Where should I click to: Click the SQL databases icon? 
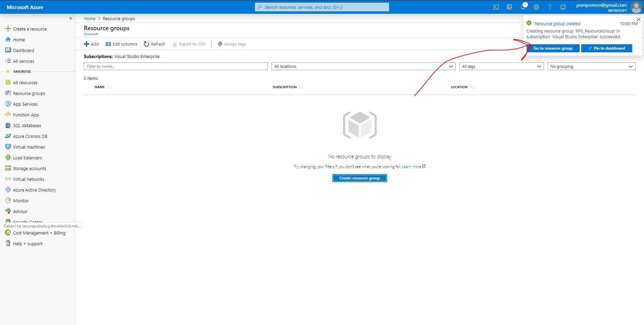tap(8, 125)
